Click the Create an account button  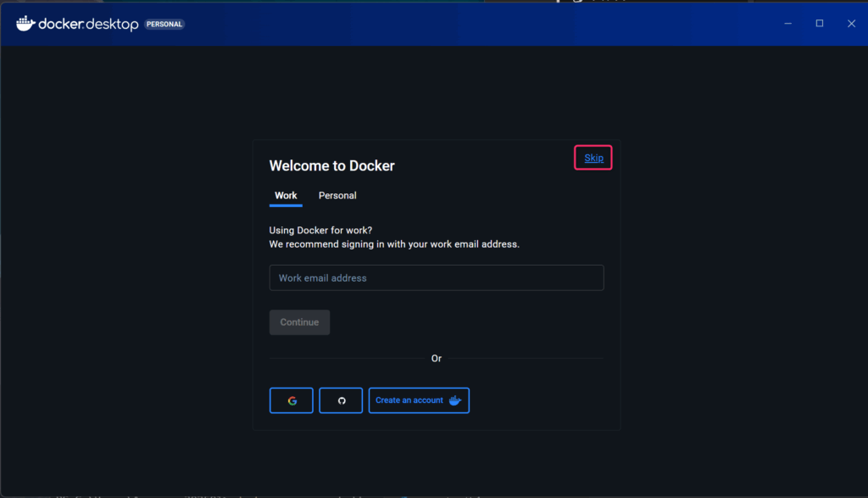pos(409,400)
